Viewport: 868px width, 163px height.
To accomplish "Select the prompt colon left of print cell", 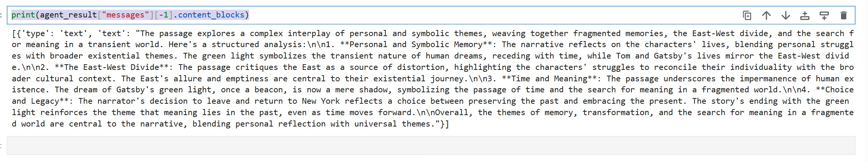I will (x=2, y=15).
